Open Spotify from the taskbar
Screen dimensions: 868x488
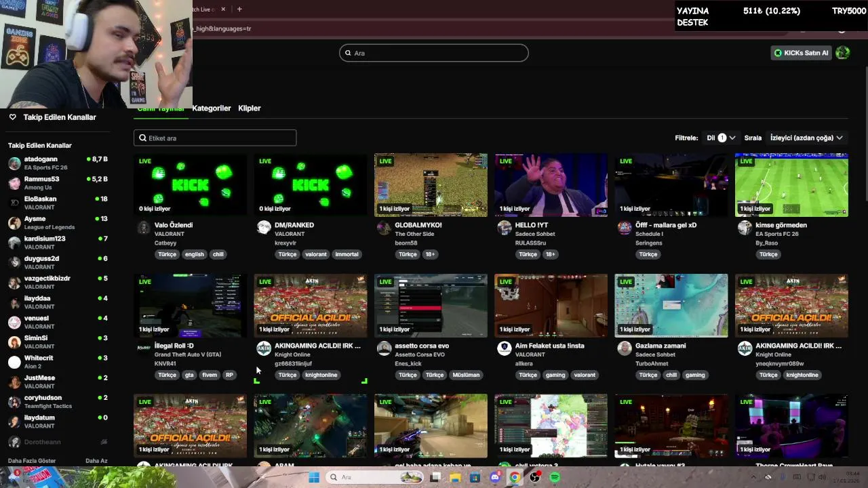pos(555,477)
